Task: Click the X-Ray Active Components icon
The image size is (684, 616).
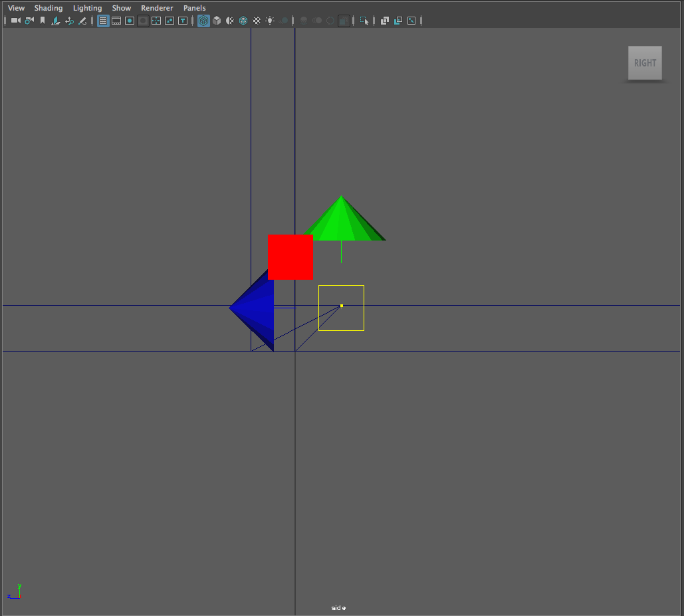Action: pyautogui.click(x=398, y=21)
